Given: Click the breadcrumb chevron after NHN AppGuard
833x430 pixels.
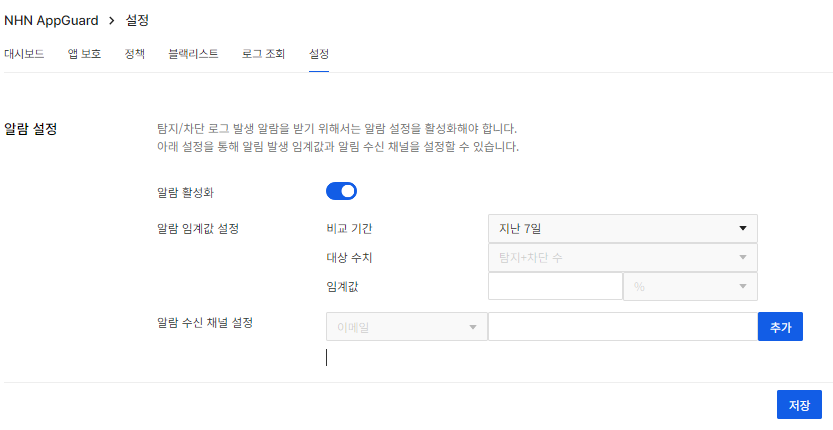Looking at the screenshot, I should click(112, 21).
